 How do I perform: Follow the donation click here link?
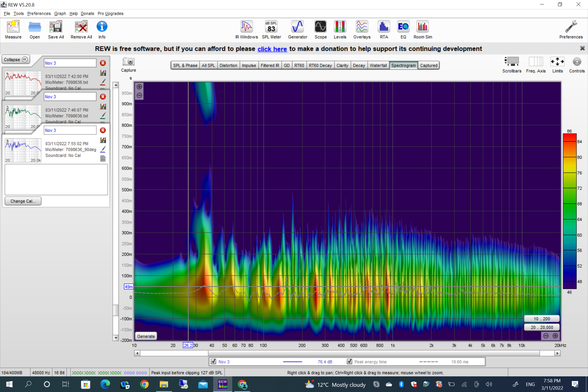click(x=272, y=49)
